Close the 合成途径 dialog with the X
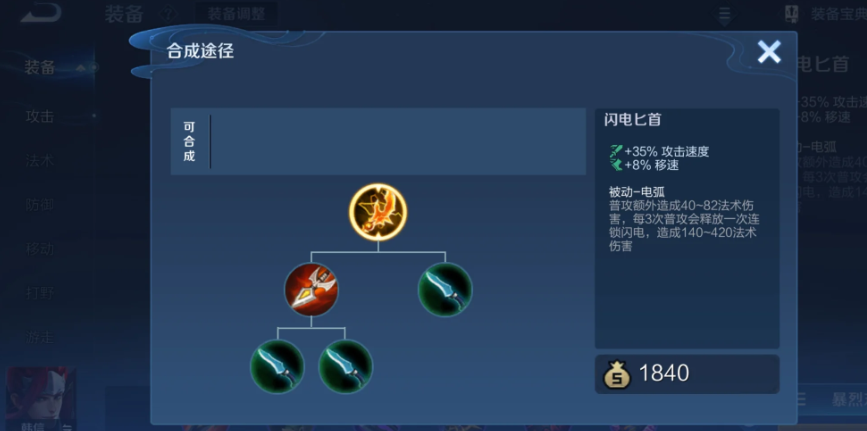Image resolution: width=867 pixels, height=431 pixels. (769, 52)
